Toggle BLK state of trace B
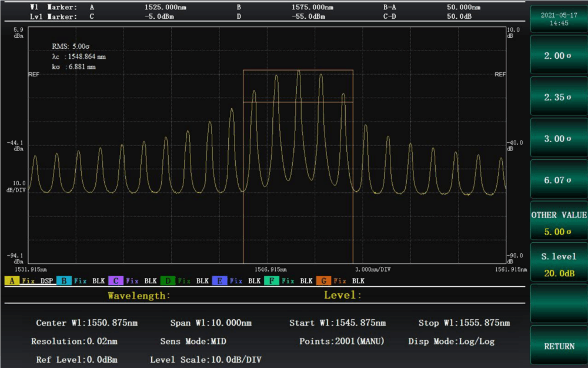The height and width of the screenshot is (368, 588). tap(98, 281)
